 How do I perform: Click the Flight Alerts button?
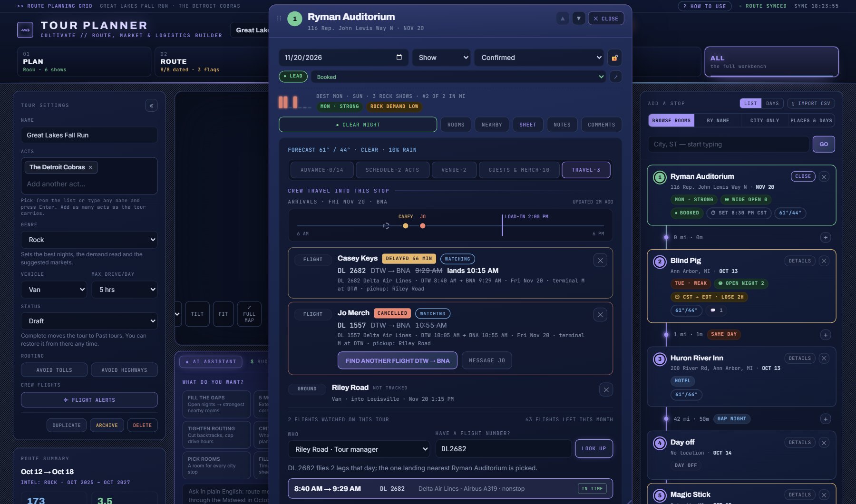click(x=89, y=400)
